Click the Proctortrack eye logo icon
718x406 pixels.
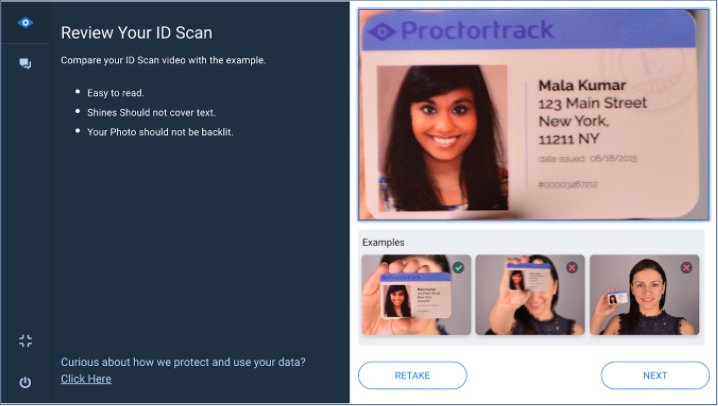tap(25, 22)
